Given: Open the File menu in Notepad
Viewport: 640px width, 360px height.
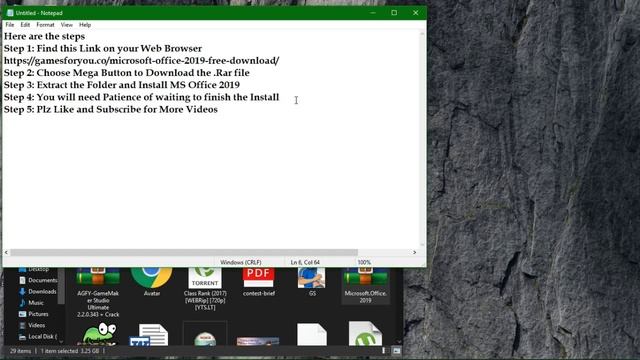Looking at the screenshot, I should 10,25.
